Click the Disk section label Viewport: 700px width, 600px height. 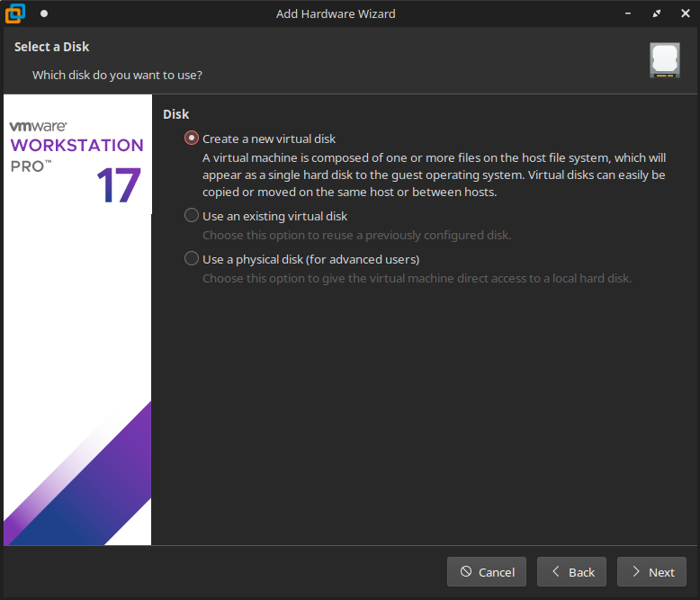coord(175,114)
